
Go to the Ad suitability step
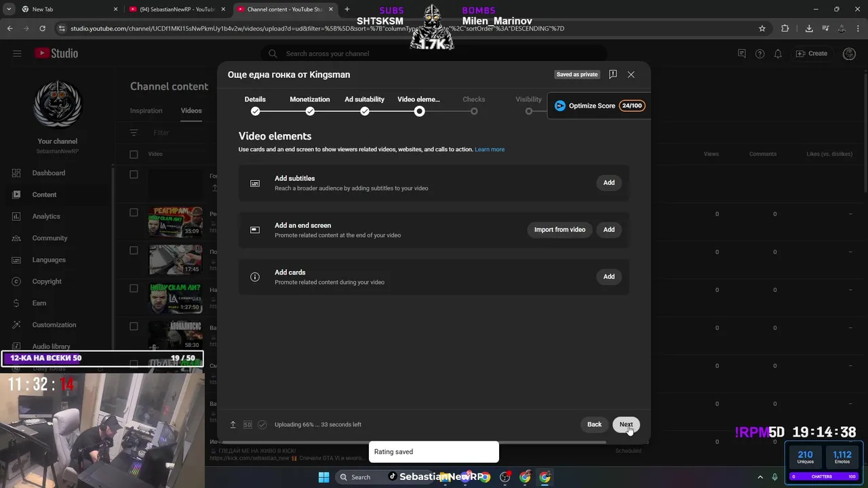[364, 105]
